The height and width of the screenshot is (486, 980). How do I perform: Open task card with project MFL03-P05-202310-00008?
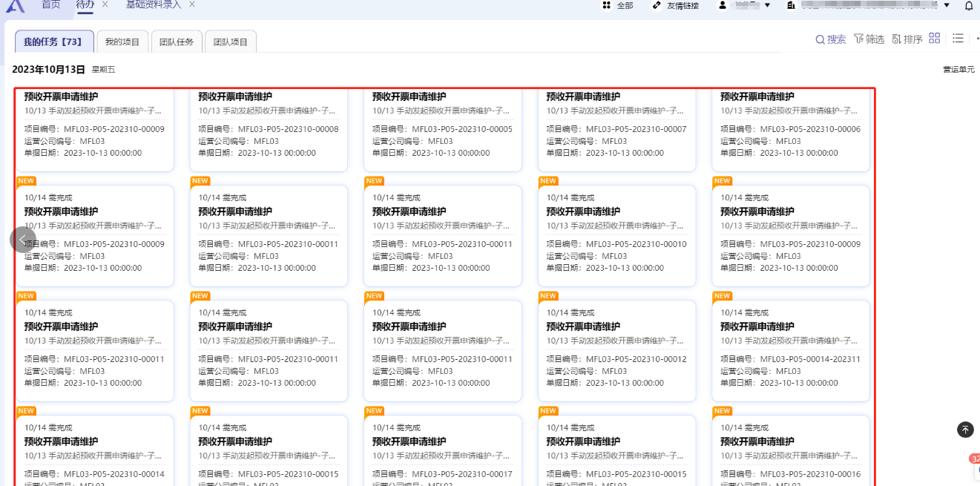(269, 130)
